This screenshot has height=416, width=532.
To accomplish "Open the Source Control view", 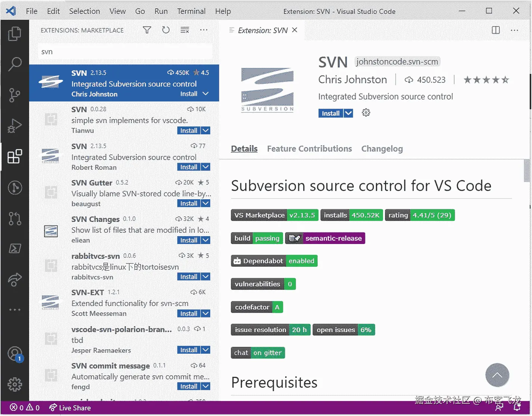I will pos(15,95).
